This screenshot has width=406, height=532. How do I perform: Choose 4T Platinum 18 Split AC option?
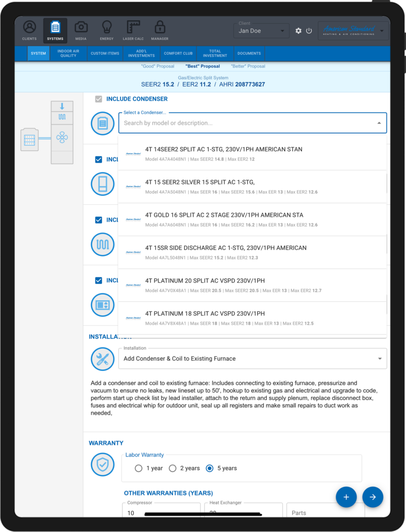252,318
